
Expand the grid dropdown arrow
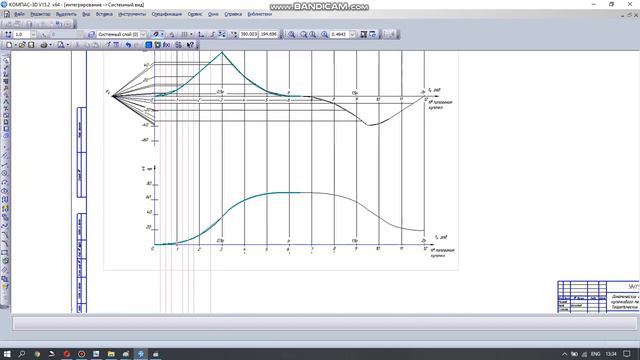(191, 35)
